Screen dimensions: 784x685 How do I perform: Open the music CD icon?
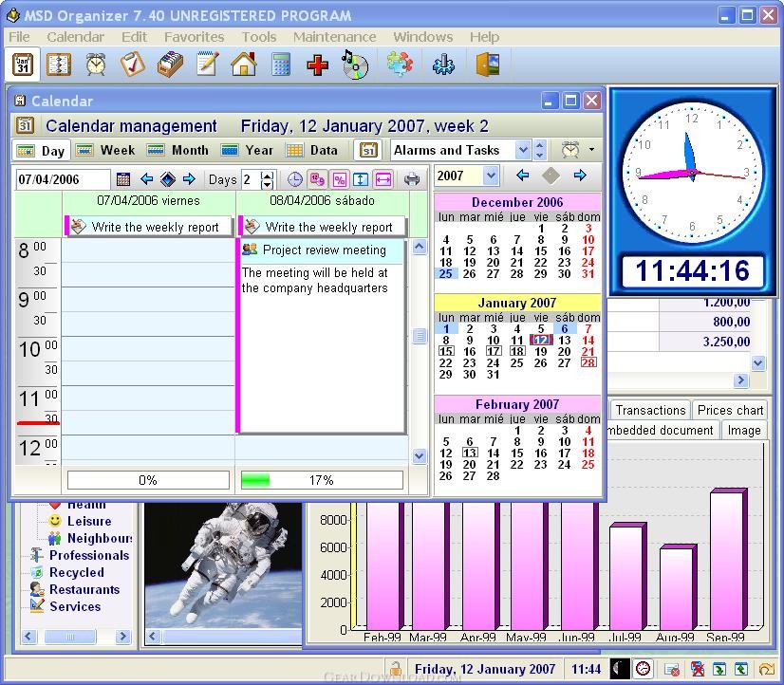click(x=355, y=65)
